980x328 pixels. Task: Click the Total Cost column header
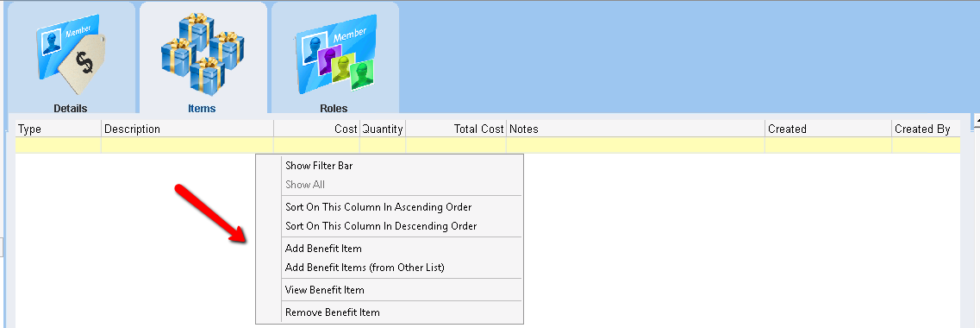pos(456,129)
